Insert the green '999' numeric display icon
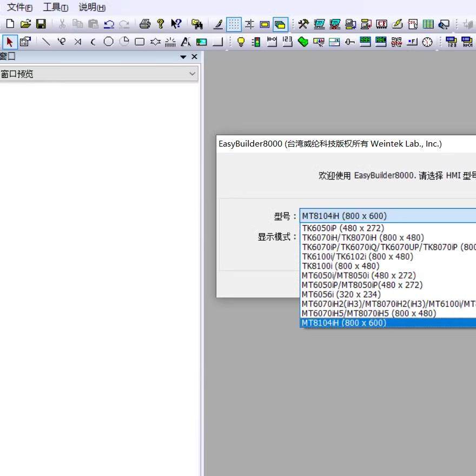 coord(365,42)
